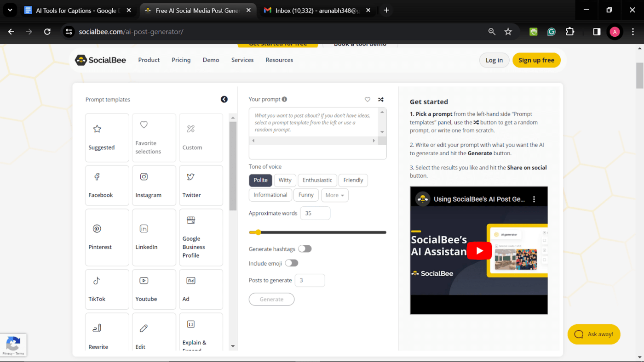This screenshot has height=362, width=644.
Task: Open the Services menu
Action: click(x=242, y=60)
